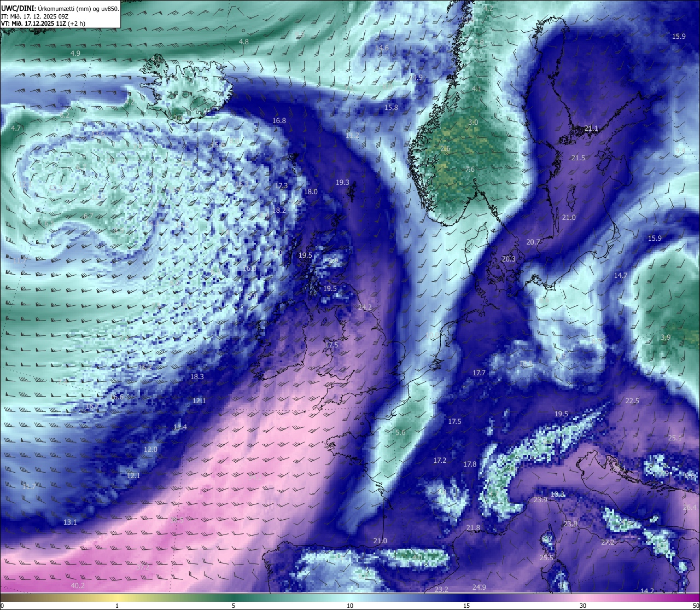Viewport: 700px width, 610px height.
Task: Click the 37.2 value label
Action: click(x=142, y=567)
